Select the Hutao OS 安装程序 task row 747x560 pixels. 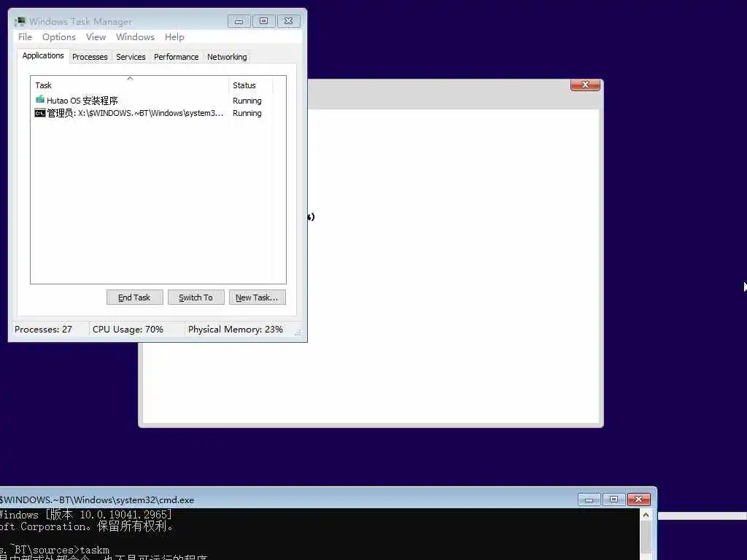click(x=152, y=101)
